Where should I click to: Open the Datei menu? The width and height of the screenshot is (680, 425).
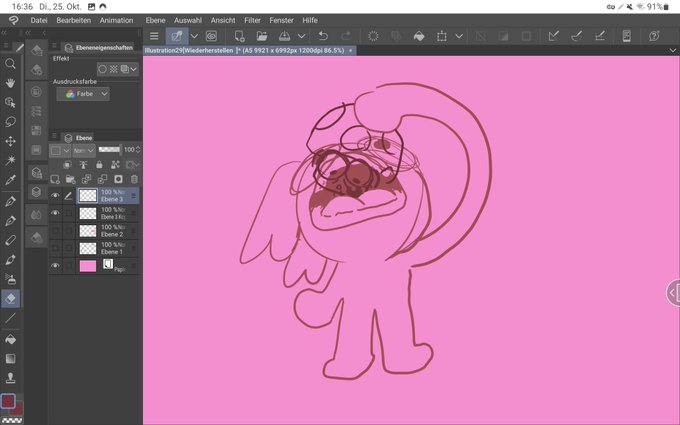pyautogui.click(x=39, y=20)
